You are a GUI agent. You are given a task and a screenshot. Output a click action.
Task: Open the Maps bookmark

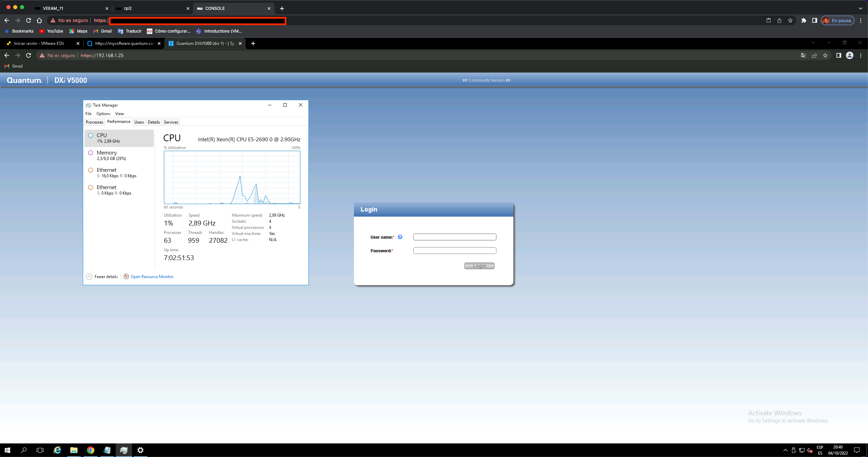[x=78, y=31]
